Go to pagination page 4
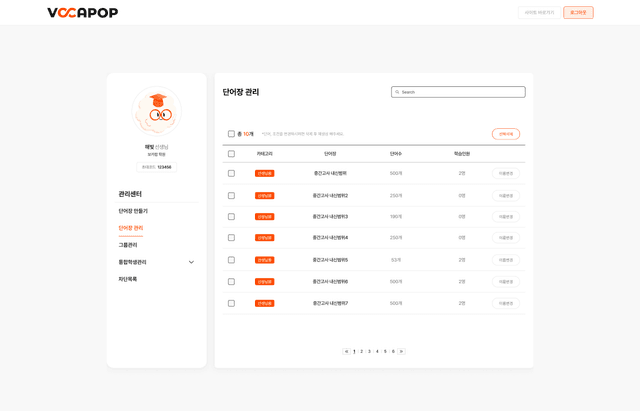The width and height of the screenshot is (640, 411). tap(377, 351)
